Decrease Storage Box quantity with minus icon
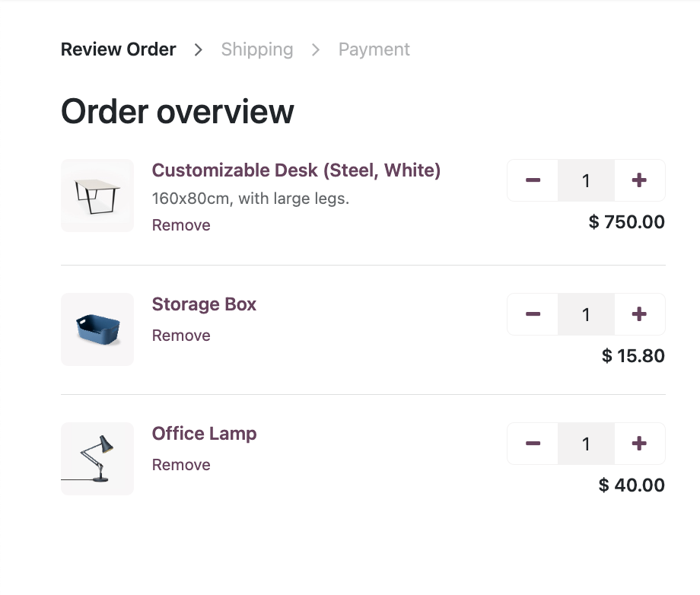Screen dimensions: 700x595 [x=533, y=314]
